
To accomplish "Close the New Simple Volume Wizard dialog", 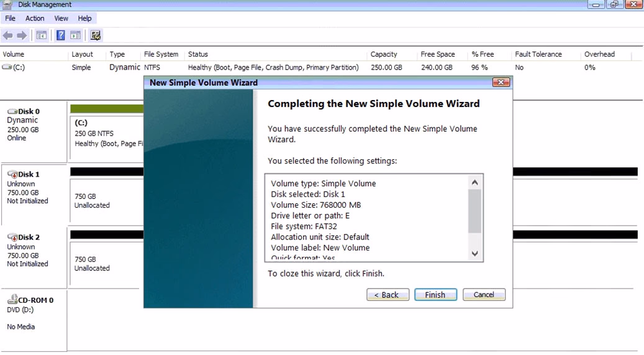I will click(x=501, y=82).
